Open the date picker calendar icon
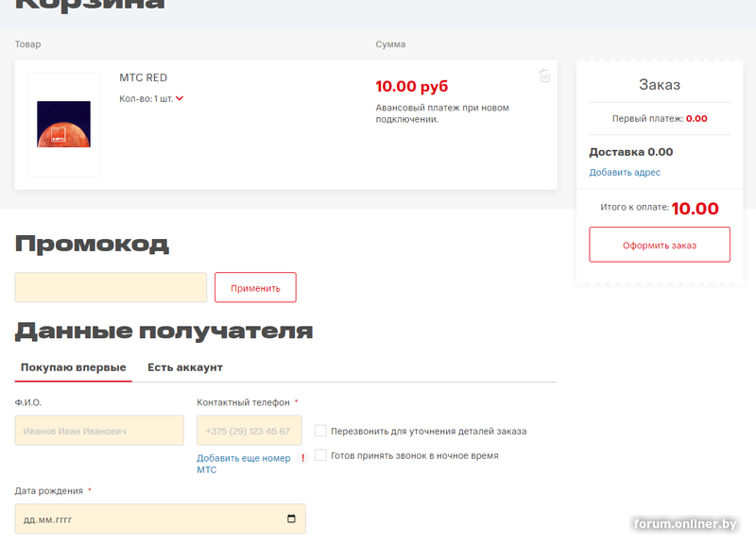Viewport: 756px width, 544px height. [291, 518]
